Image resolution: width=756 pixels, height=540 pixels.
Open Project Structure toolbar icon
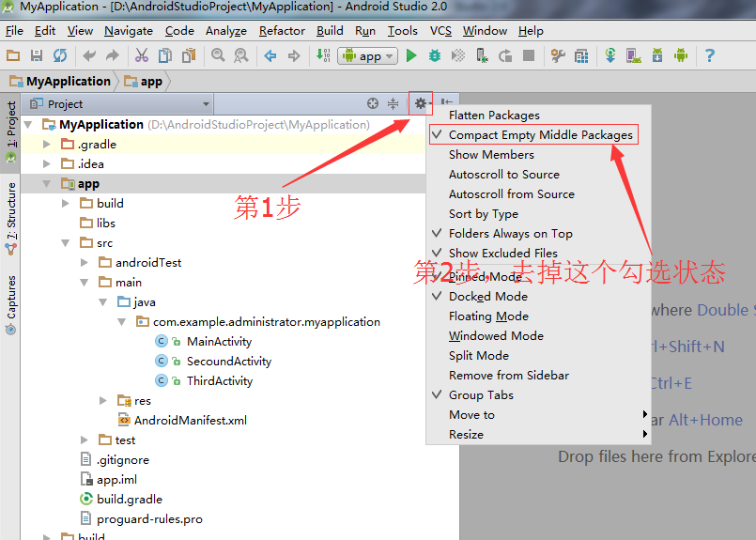[558, 56]
